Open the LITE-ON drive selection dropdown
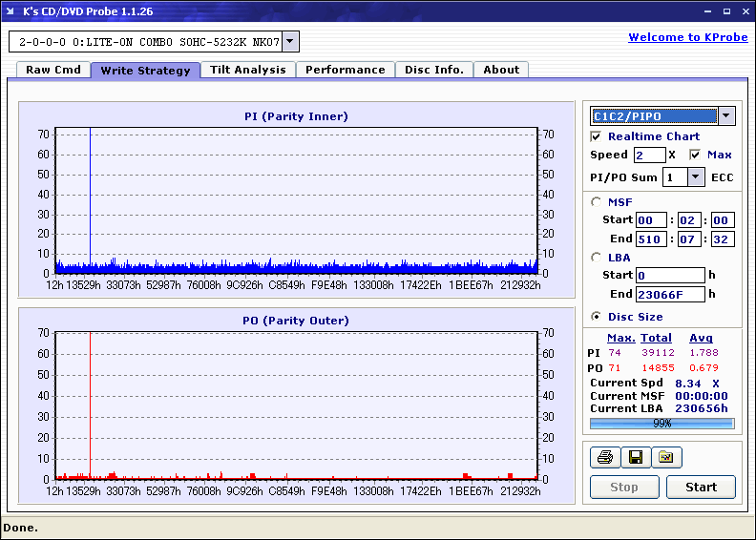Viewport: 756px width, 540px height. coord(291,41)
